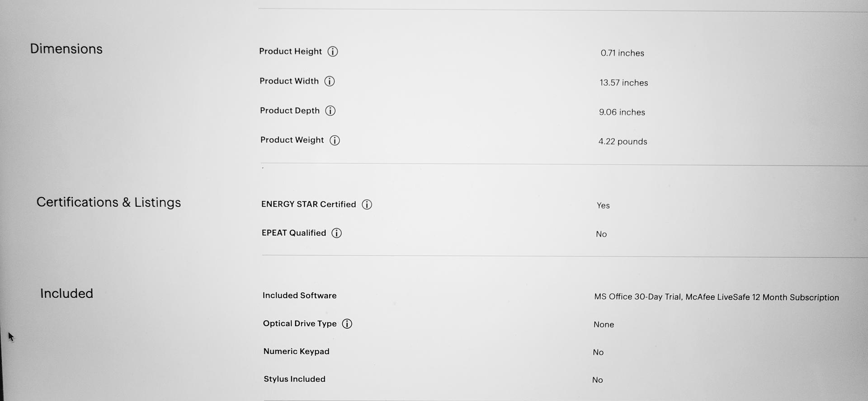Click the ENERGY STAR Certified info icon
The width and height of the screenshot is (868, 401).
click(x=367, y=205)
